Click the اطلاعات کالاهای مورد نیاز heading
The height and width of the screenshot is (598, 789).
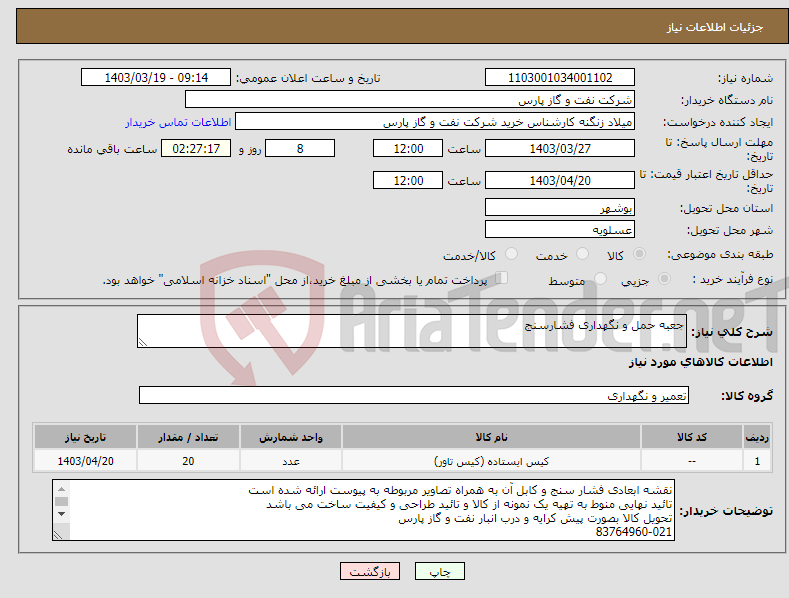click(700, 362)
